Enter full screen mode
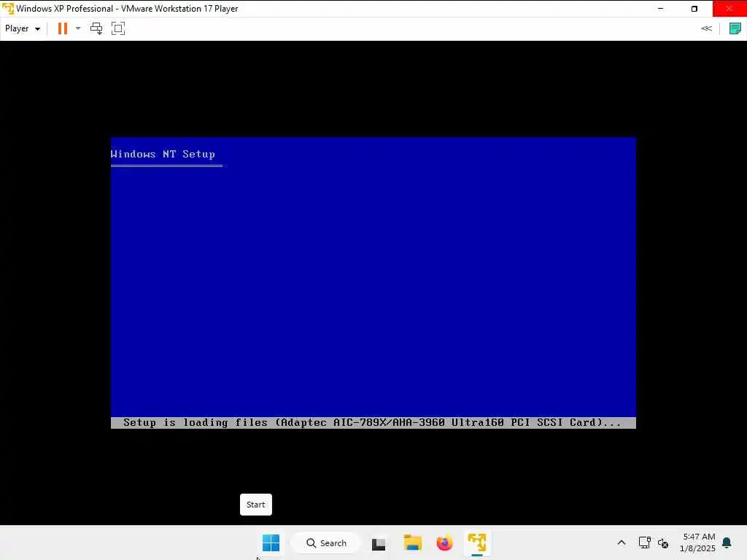 tap(118, 28)
